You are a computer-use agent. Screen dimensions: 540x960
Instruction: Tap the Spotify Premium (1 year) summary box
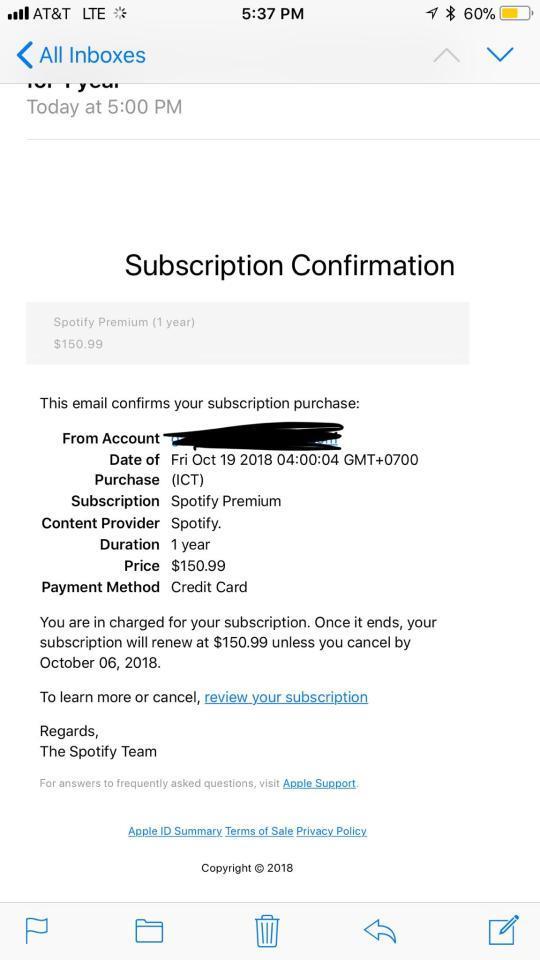[247, 333]
